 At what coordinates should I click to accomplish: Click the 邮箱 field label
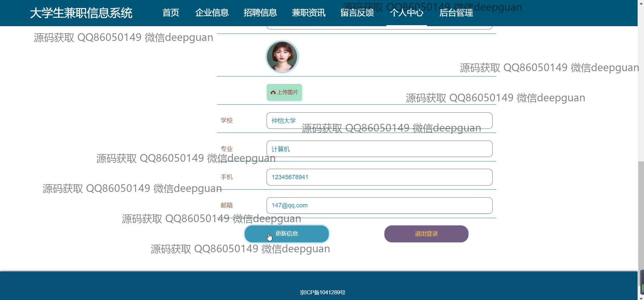pos(227,205)
